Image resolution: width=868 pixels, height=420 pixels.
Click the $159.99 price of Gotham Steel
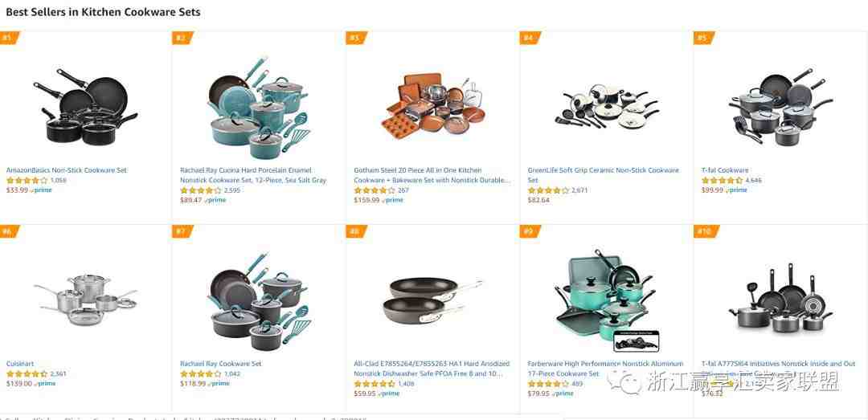366,200
